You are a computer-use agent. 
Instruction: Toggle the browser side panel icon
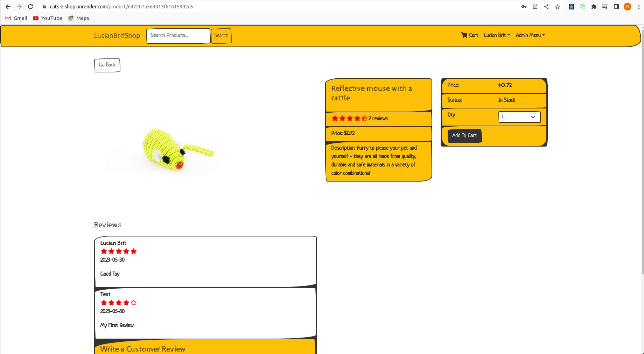click(616, 7)
